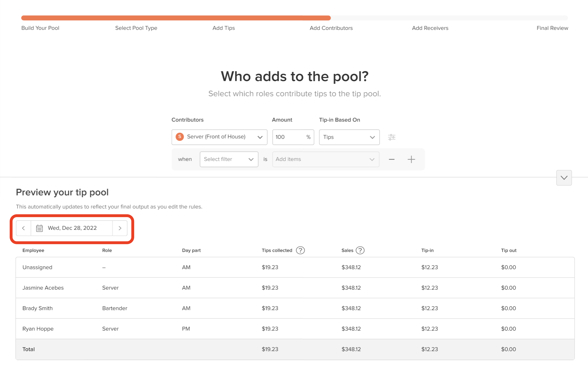Click the calendar icon in date selector
The width and height of the screenshot is (588, 387).
(39, 228)
